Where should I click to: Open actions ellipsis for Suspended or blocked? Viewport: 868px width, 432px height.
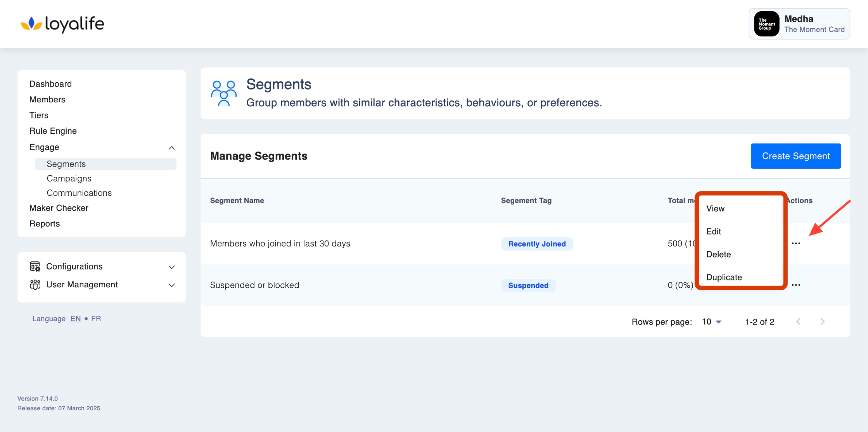pyautogui.click(x=796, y=285)
